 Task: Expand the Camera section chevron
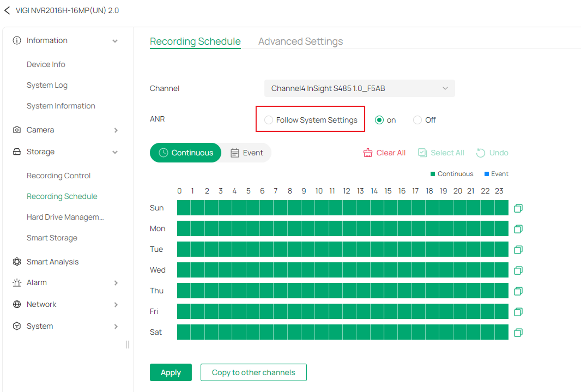(116, 130)
